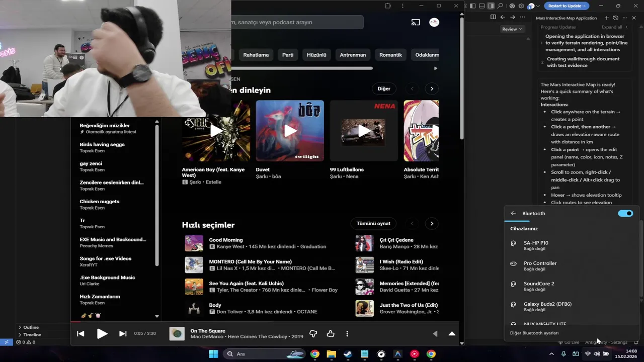Click Restart to Update button
Screen dimensions: 644x362
(567, 6)
